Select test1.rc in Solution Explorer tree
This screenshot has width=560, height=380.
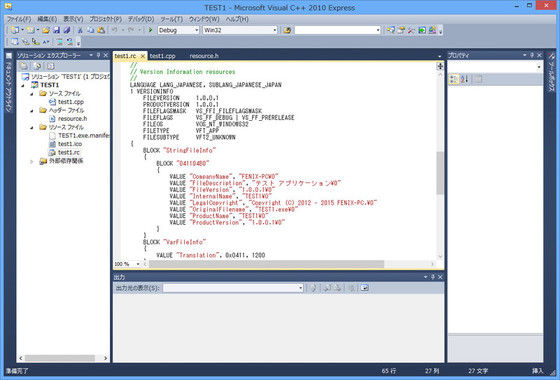point(69,152)
